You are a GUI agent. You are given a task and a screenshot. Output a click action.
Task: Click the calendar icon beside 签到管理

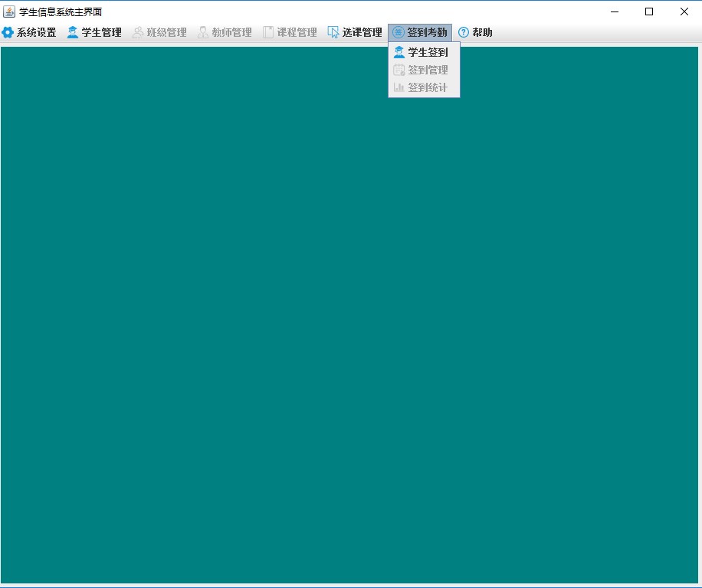click(x=399, y=70)
